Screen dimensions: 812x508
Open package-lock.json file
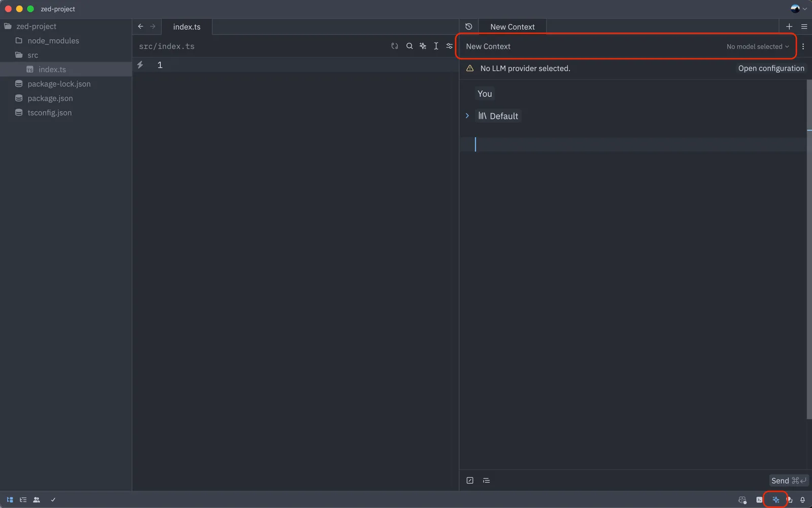pos(66,84)
